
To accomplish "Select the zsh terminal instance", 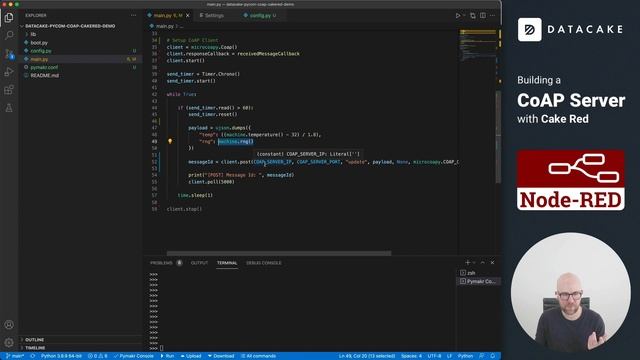I will pyautogui.click(x=478, y=273).
